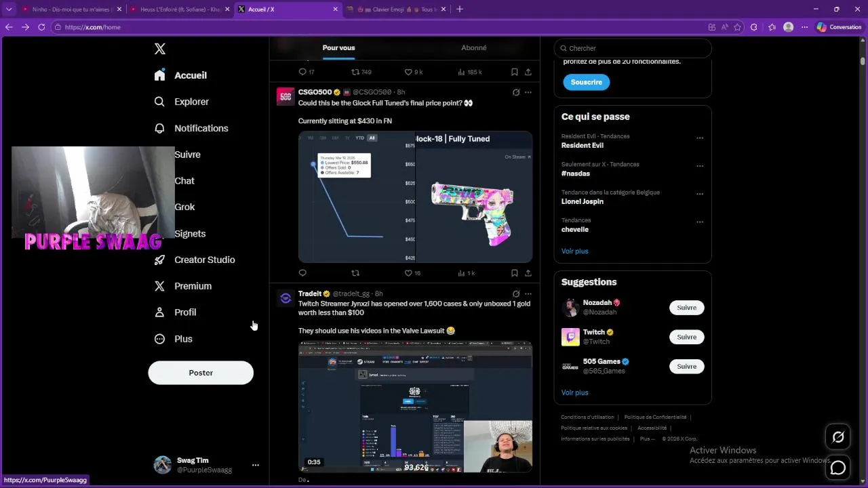Expand the footer Plus links menu

coord(647,439)
